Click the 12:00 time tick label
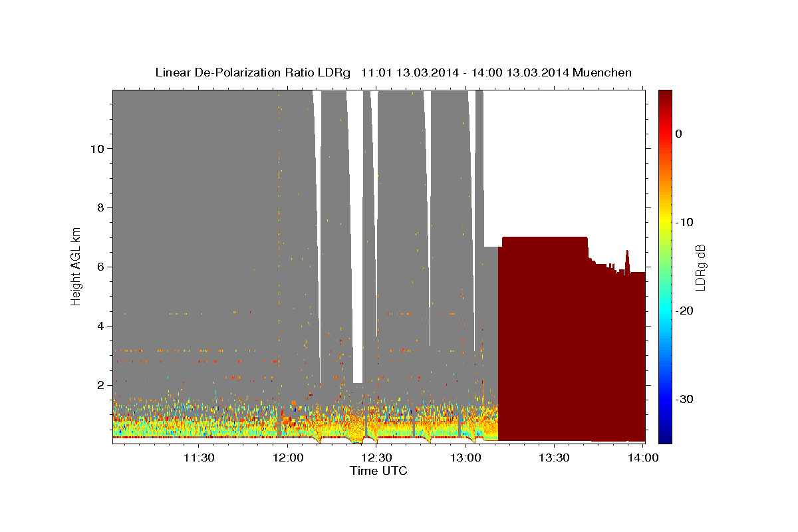Screen dimensions: 798x532 click(x=288, y=458)
